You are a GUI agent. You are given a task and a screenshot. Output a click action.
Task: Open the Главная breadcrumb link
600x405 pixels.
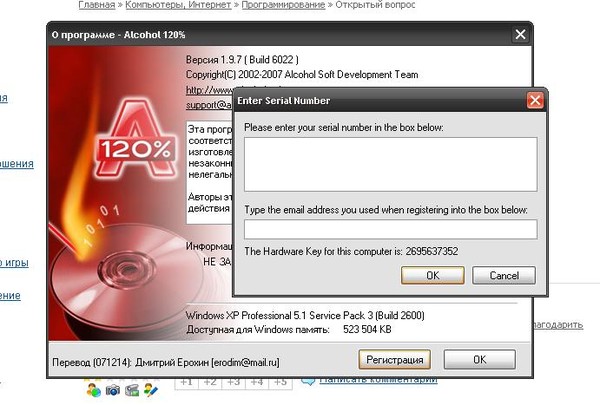coord(97,5)
